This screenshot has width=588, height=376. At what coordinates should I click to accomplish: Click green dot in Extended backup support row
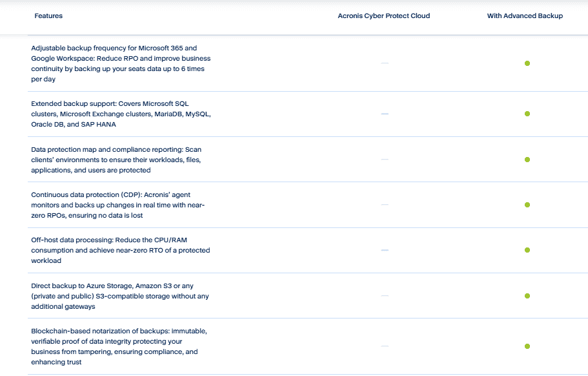click(527, 114)
